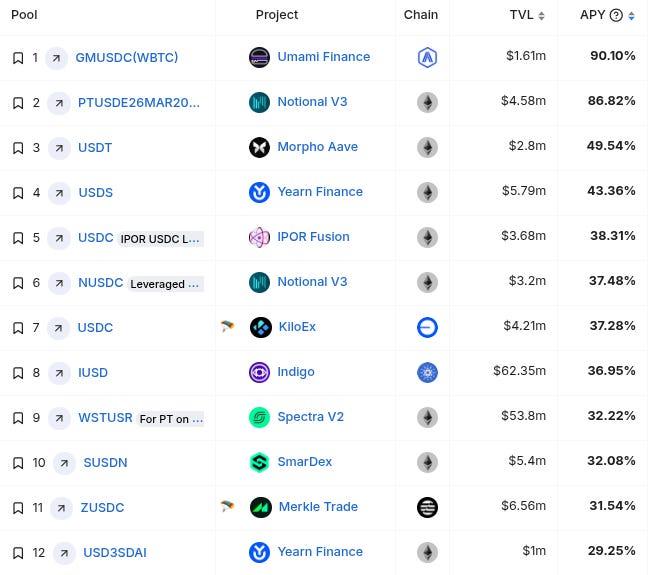Sort the table by TVL arrows
This screenshot has height=575, width=648.
541,16
